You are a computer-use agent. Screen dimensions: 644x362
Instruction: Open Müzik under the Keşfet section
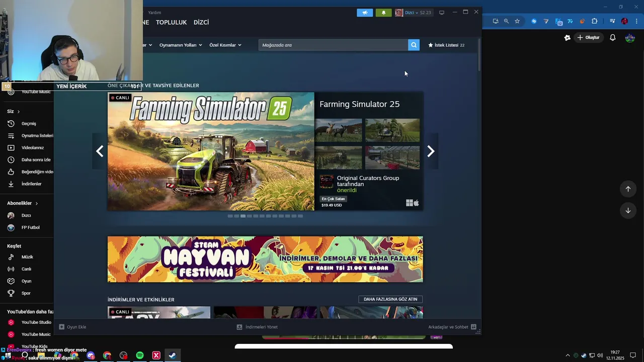(28, 257)
